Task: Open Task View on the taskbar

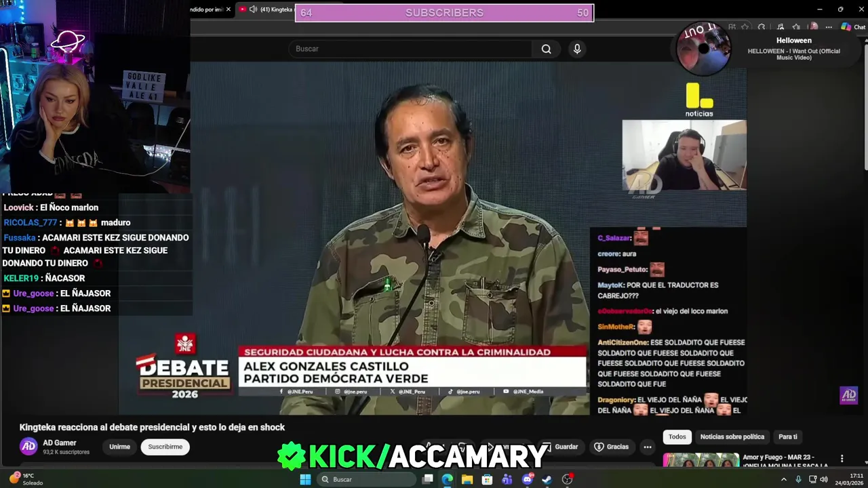Action: coord(428,479)
